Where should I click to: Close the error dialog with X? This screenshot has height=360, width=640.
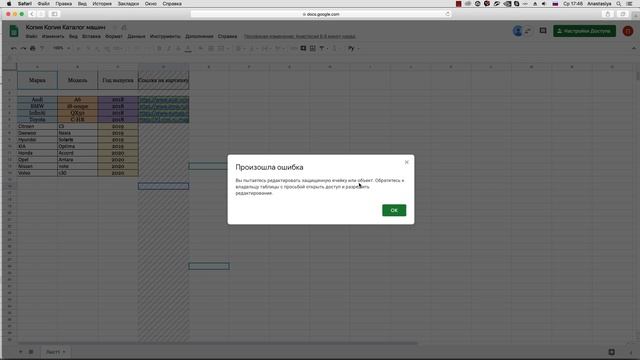[407, 162]
